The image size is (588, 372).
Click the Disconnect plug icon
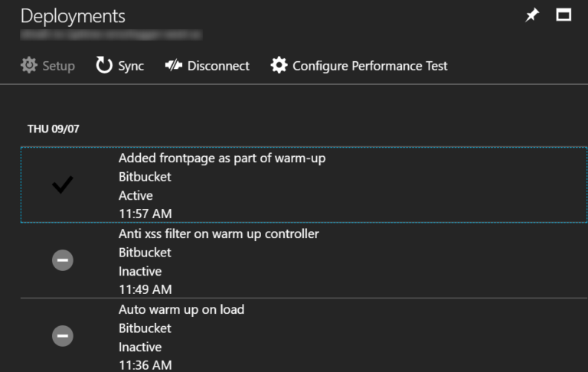coord(174,66)
